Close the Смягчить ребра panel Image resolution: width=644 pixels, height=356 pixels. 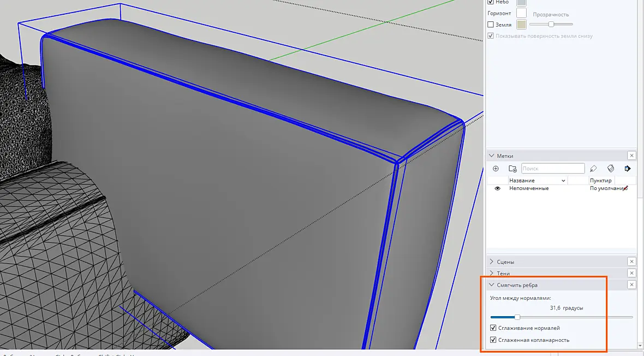631,284
